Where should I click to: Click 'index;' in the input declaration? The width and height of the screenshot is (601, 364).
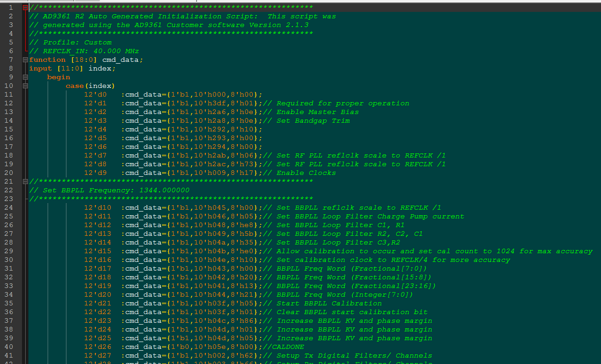103,69
